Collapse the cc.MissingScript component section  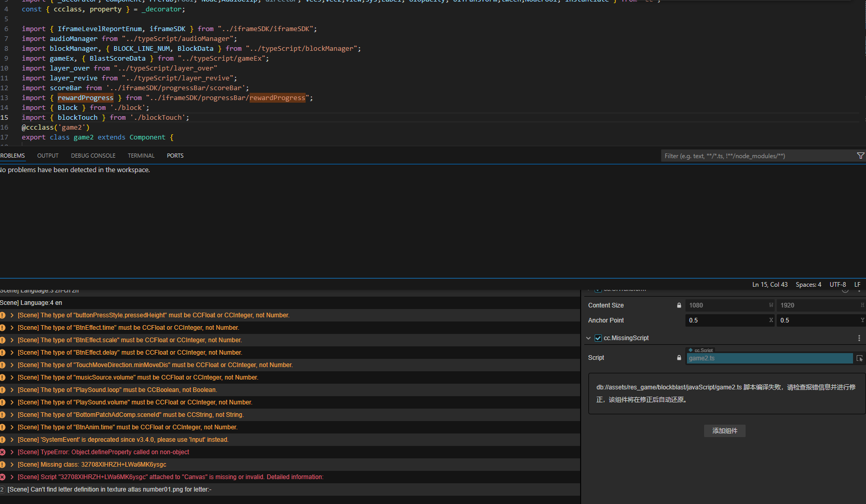coord(588,338)
